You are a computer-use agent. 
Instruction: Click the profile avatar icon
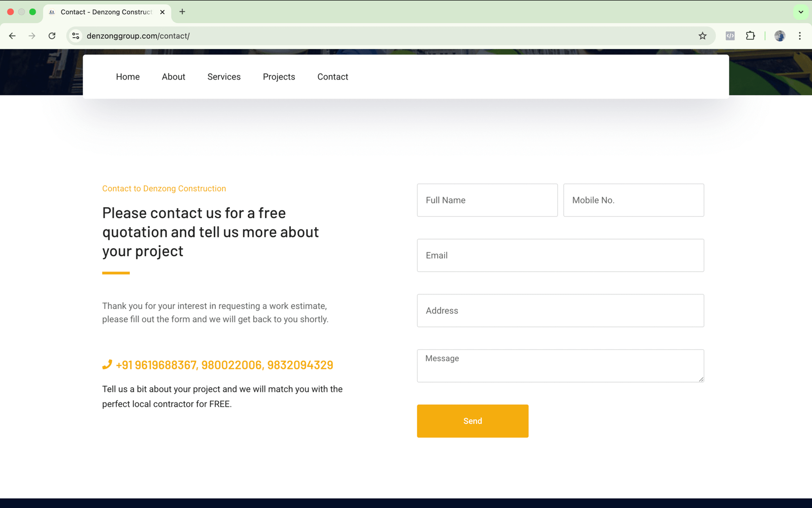tap(780, 36)
